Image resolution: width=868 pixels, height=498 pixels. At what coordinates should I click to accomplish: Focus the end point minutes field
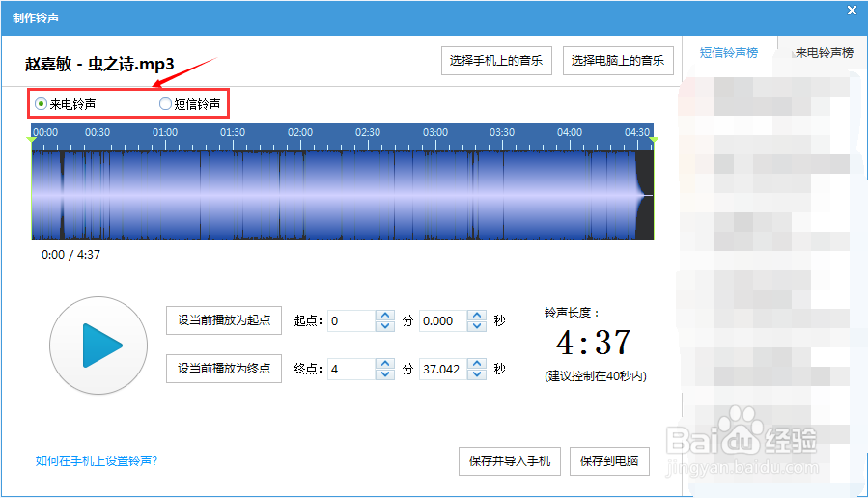click(351, 369)
